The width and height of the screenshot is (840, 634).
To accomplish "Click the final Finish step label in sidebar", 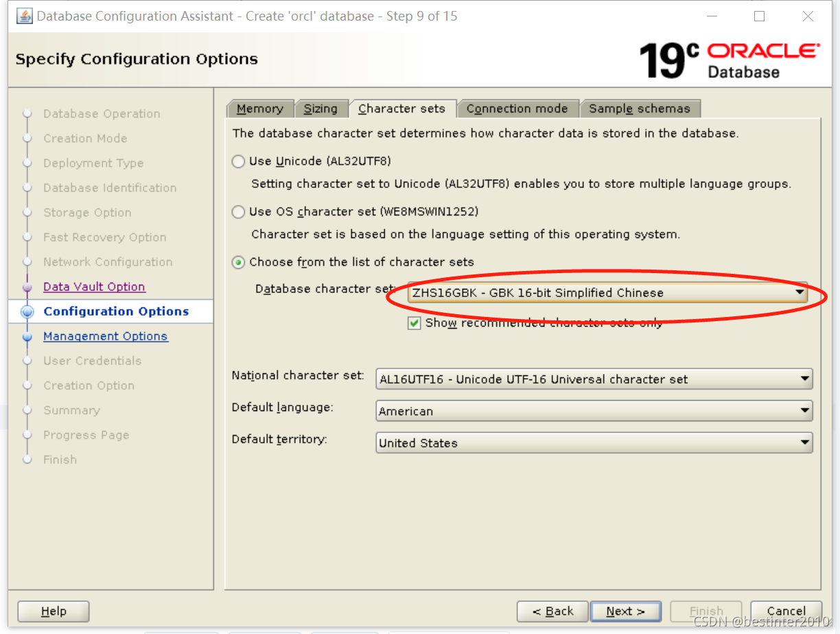I will pyautogui.click(x=60, y=460).
